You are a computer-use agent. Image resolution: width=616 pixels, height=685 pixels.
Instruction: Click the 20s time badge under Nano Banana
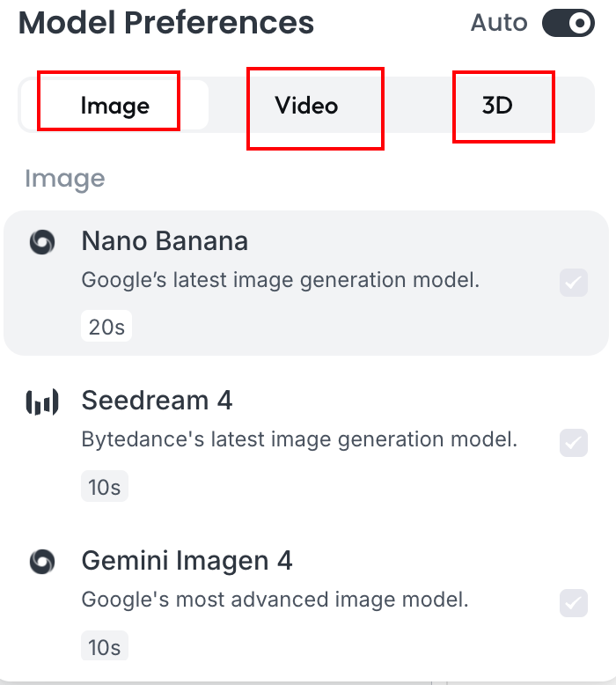click(x=106, y=328)
